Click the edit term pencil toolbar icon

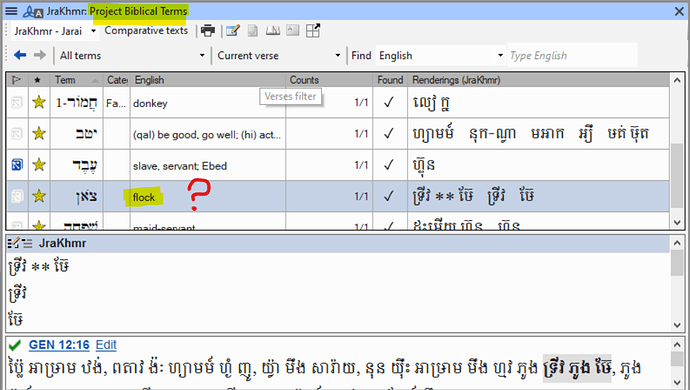pos(233,30)
